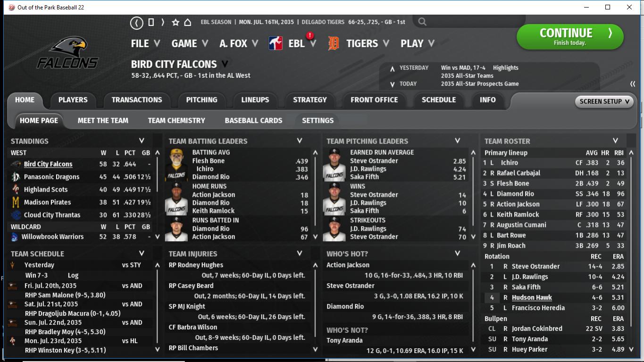Open the MEET THE TEAM subtab

(x=103, y=120)
